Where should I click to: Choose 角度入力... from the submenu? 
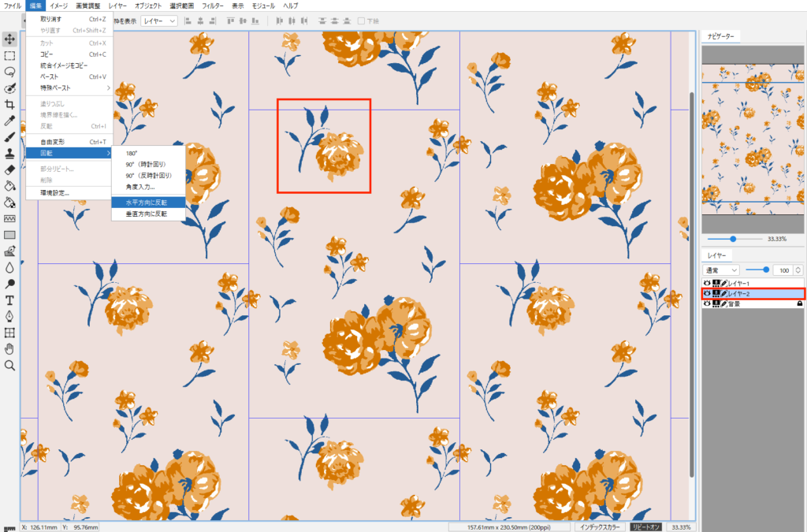tap(149, 188)
